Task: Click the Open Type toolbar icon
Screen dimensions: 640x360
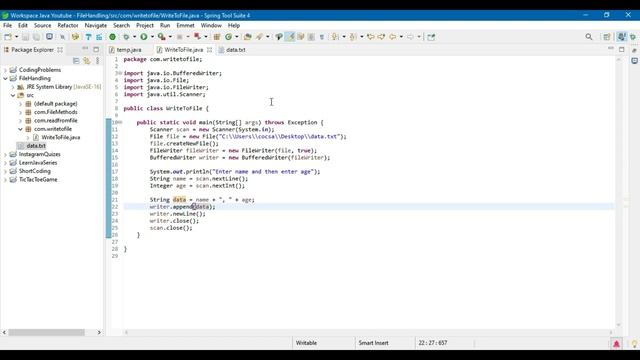Action: pyautogui.click(x=247, y=37)
